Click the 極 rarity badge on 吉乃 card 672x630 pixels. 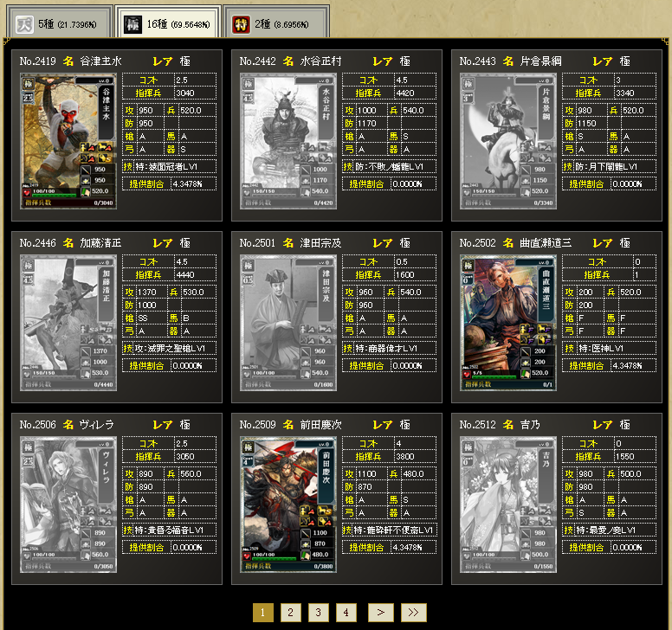tap(468, 447)
